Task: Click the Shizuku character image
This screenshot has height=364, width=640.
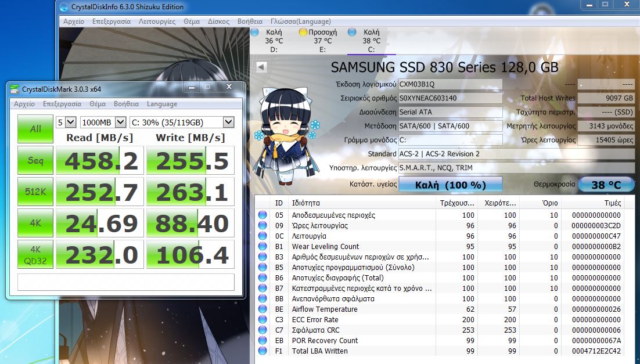Action: 286,136
